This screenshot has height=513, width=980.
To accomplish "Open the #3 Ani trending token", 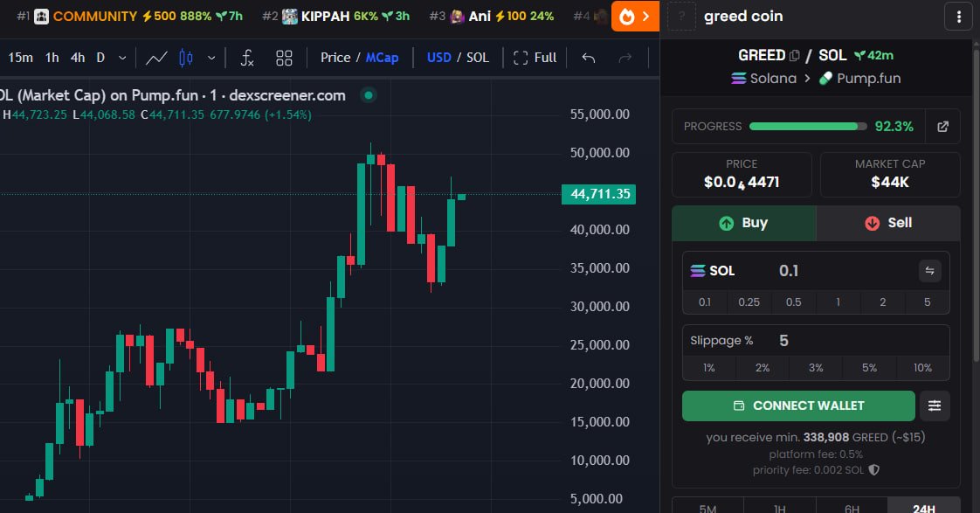I will [492, 17].
